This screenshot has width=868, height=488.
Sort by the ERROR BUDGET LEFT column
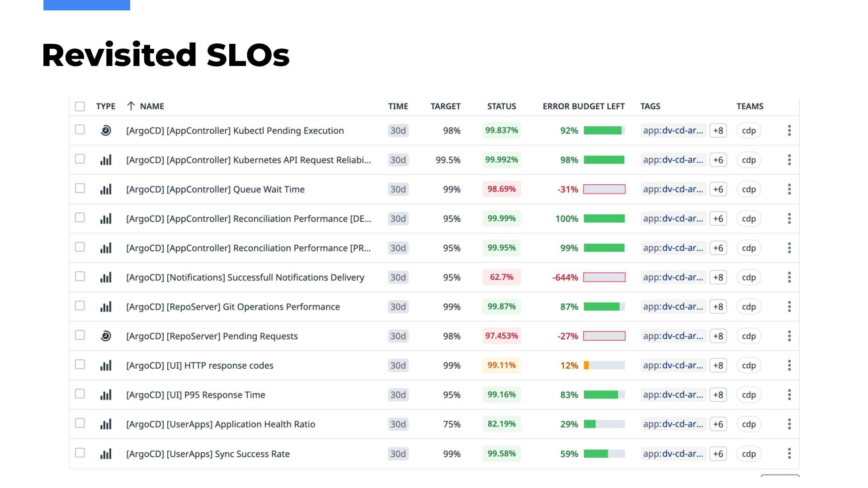[x=584, y=106]
